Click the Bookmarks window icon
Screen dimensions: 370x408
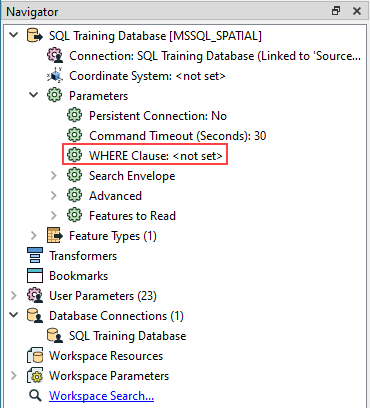[x=35, y=276]
